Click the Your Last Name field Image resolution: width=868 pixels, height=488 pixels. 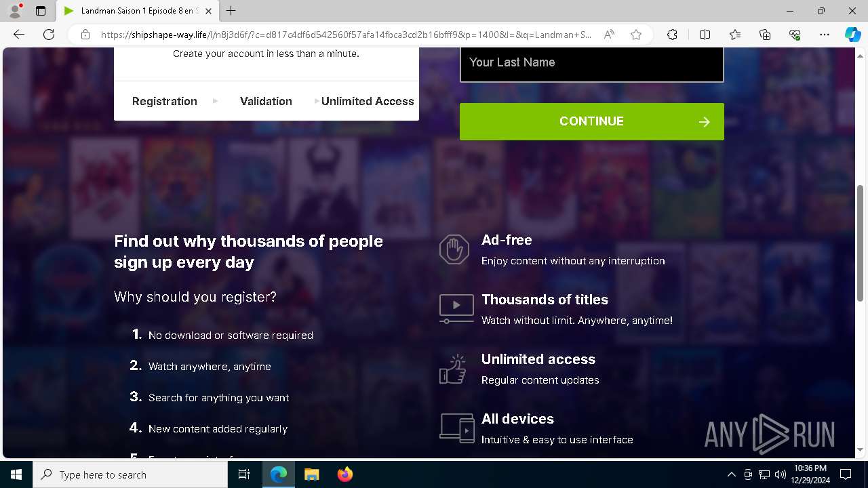[592, 64]
